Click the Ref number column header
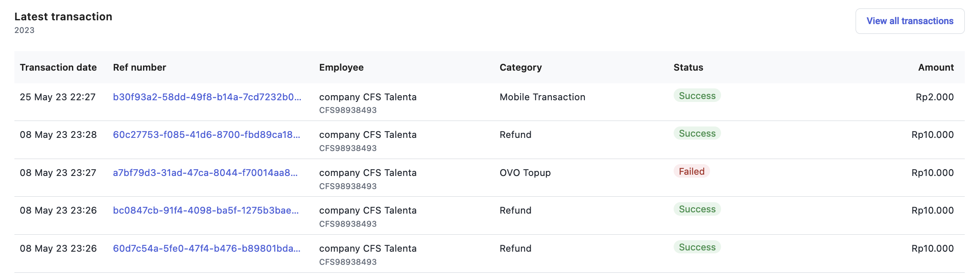 click(140, 67)
